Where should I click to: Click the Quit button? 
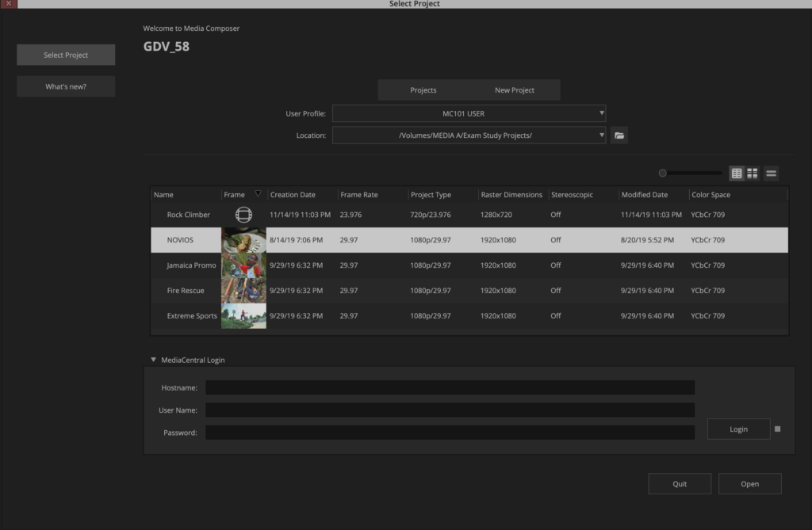click(x=680, y=483)
